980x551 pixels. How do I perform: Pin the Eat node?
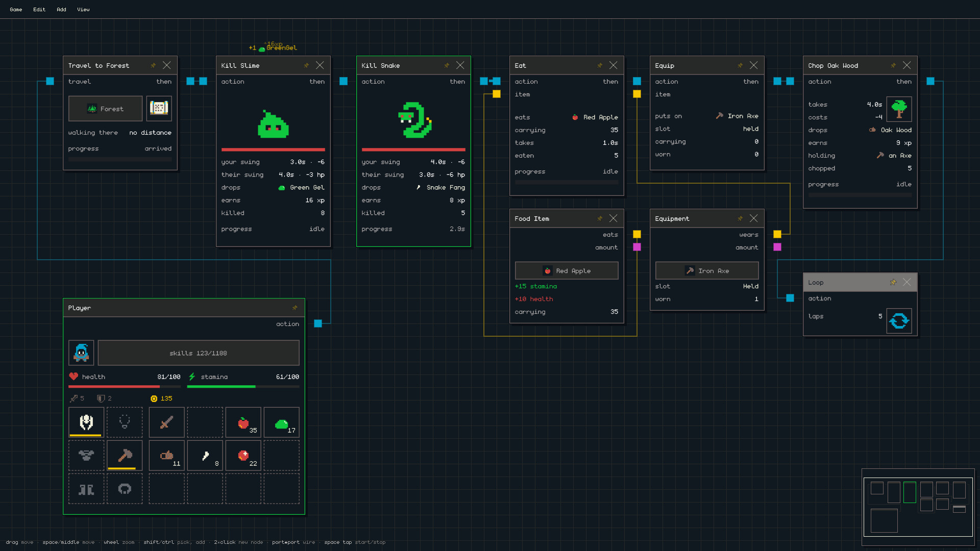(x=600, y=65)
